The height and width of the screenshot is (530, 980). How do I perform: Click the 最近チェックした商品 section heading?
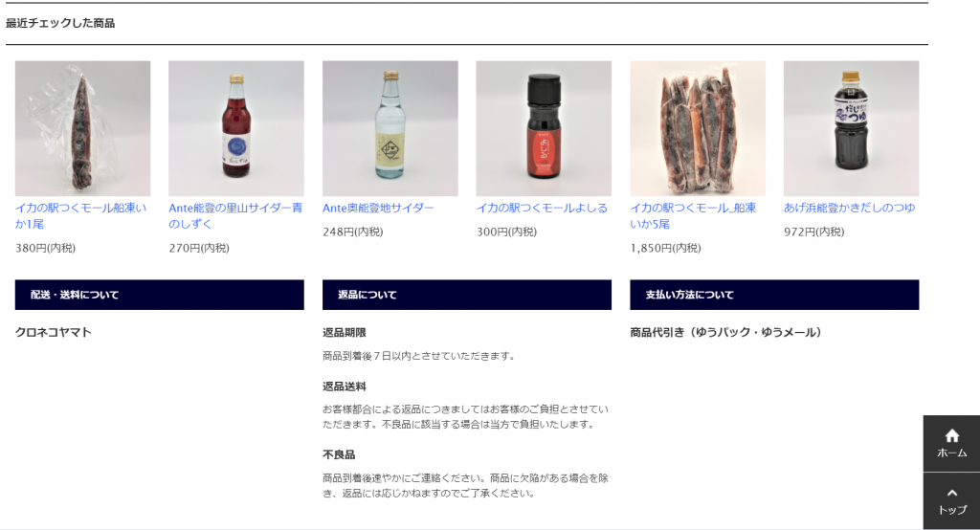(x=60, y=23)
